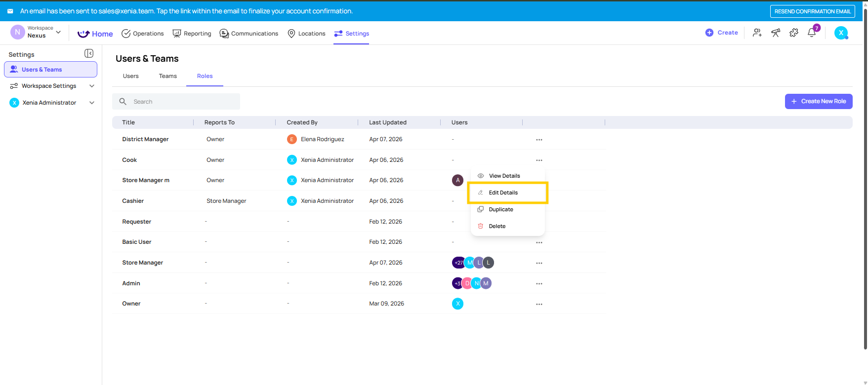
Task: Open the Nexus workspace dropdown
Action: coord(58,32)
